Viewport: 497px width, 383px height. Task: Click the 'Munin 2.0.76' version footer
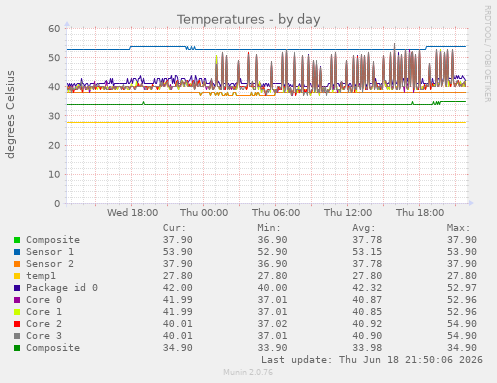pos(248,372)
